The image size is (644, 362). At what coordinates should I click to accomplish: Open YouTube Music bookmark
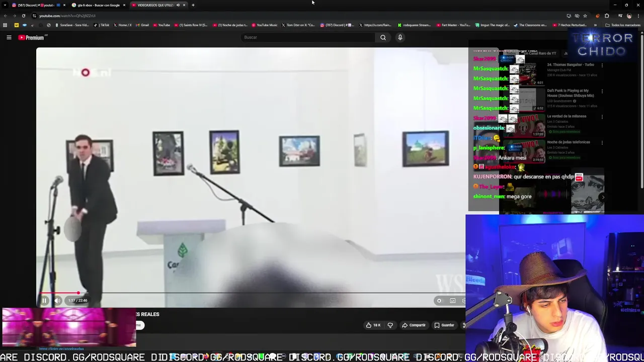pyautogui.click(x=265, y=25)
